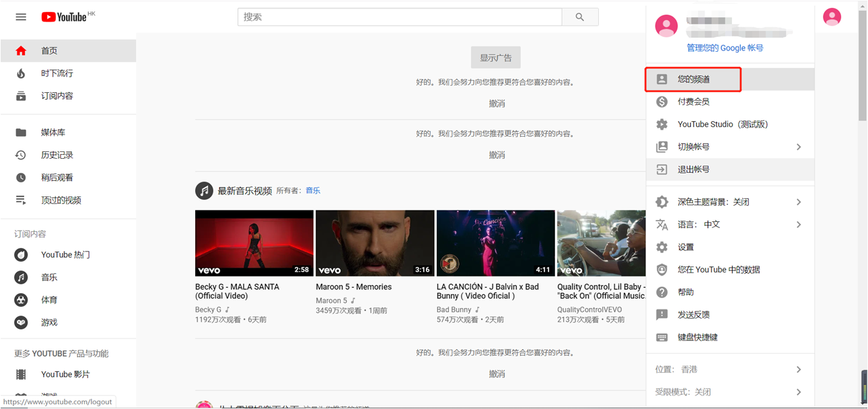Viewport: 868px width, 409px height.
Task: Select 稍后观看 in the sidebar
Action: coord(68,178)
